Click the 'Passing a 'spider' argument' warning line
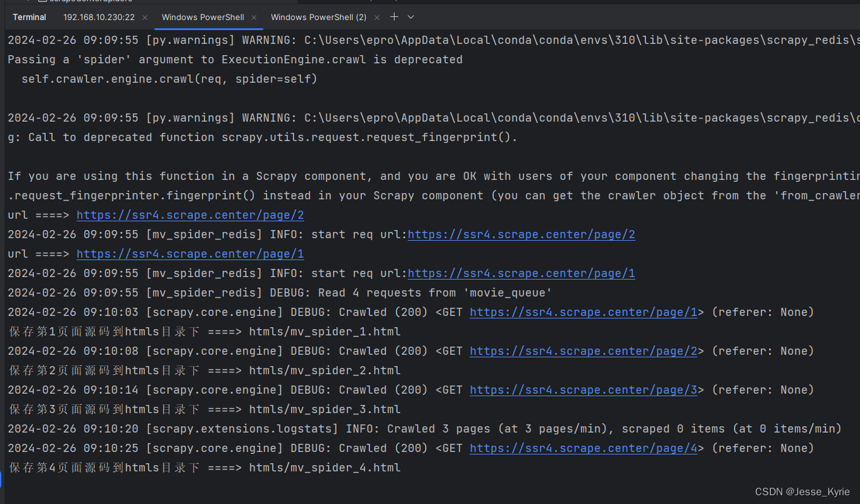Image resolution: width=860 pixels, height=504 pixels. [235, 60]
